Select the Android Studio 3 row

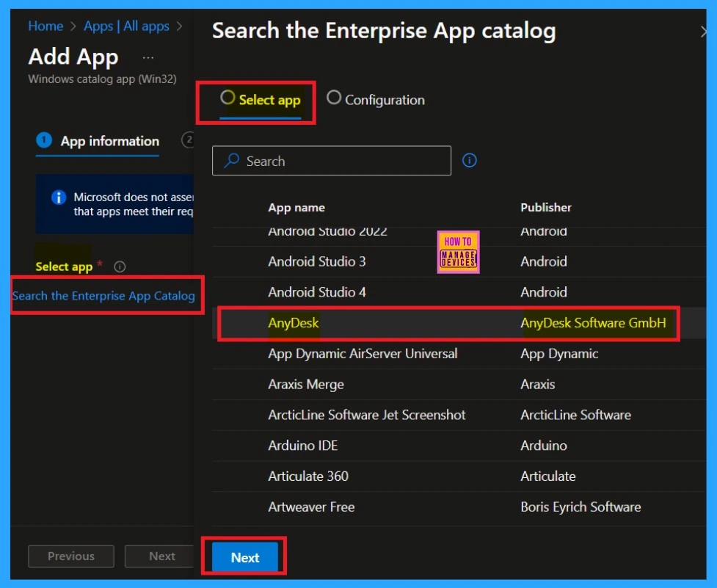click(459, 261)
